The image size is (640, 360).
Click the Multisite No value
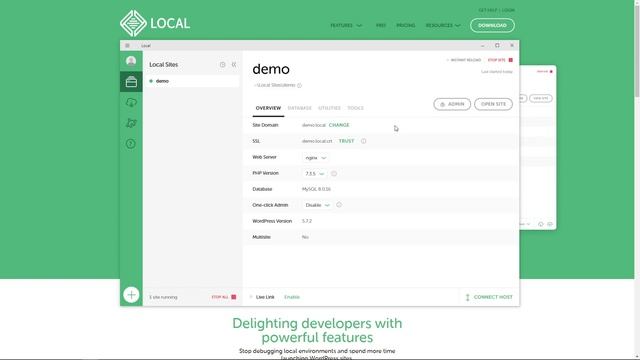(305, 237)
